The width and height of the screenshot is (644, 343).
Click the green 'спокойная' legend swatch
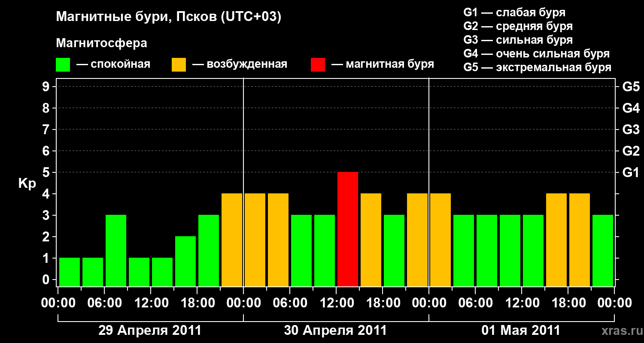(x=63, y=65)
